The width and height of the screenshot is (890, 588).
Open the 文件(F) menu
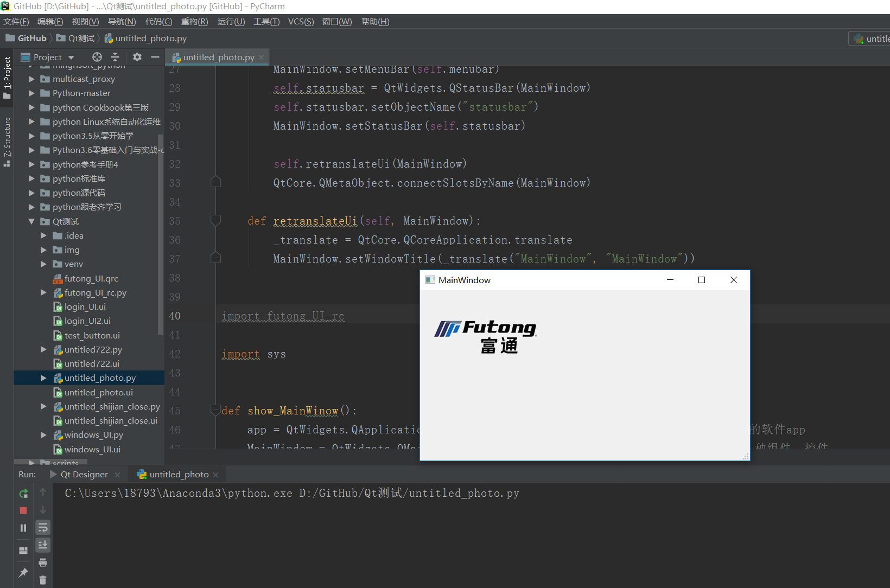click(16, 22)
